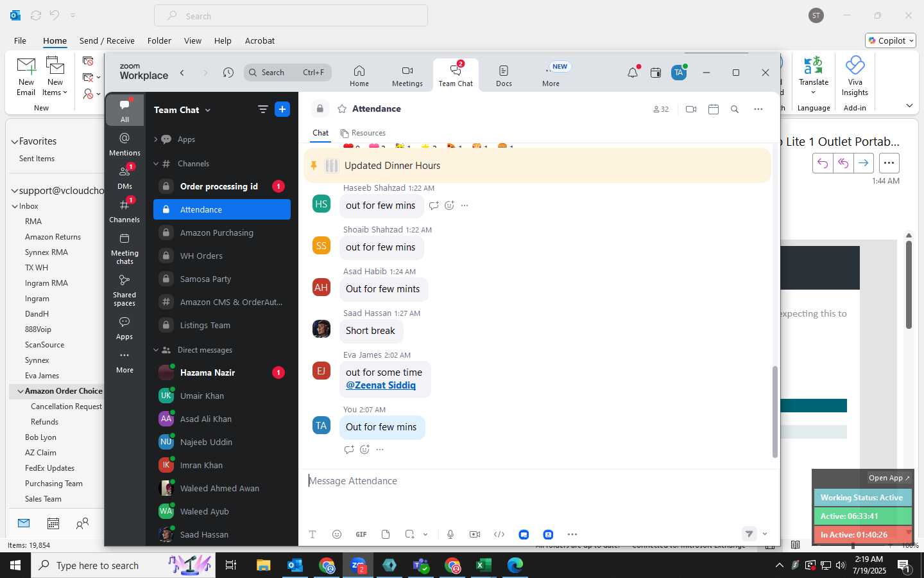Click the @Zeenat Siddiq mention link
Viewport: 924px width, 578px height.
[381, 385]
